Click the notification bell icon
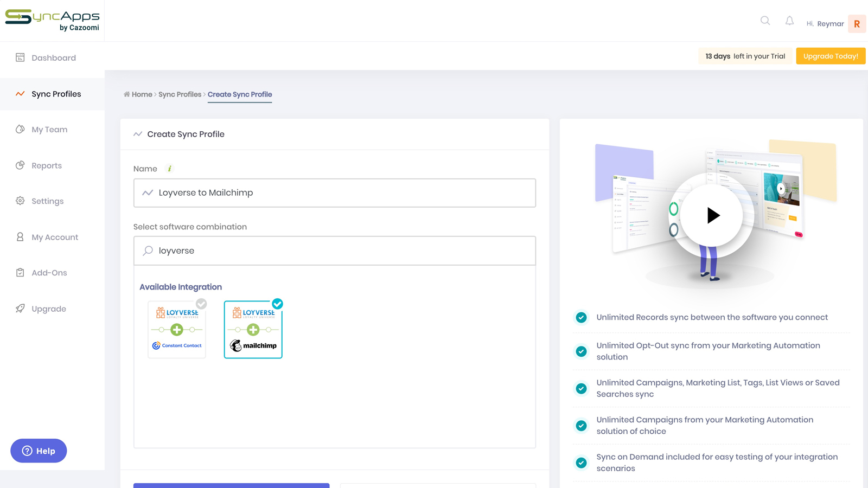 click(789, 21)
